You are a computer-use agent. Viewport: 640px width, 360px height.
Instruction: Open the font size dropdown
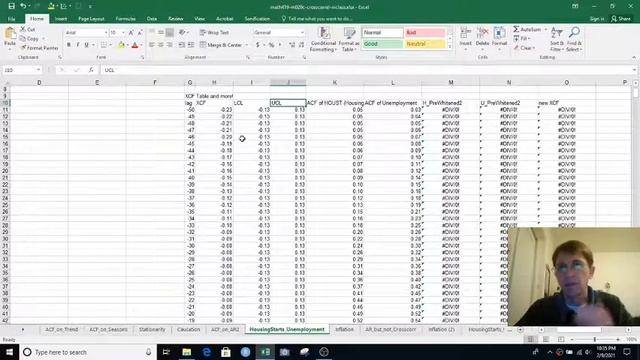pos(123,33)
